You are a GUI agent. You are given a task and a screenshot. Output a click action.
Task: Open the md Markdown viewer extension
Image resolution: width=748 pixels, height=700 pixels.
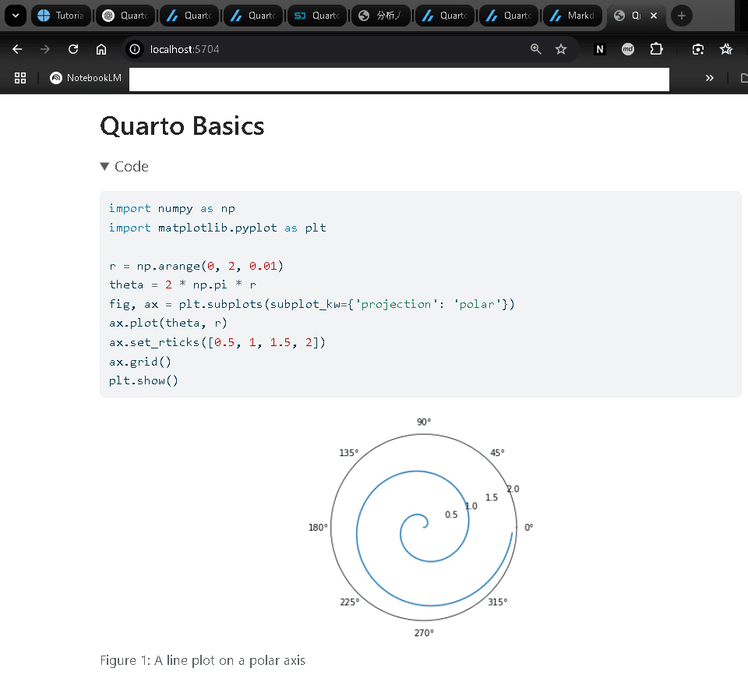628,49
